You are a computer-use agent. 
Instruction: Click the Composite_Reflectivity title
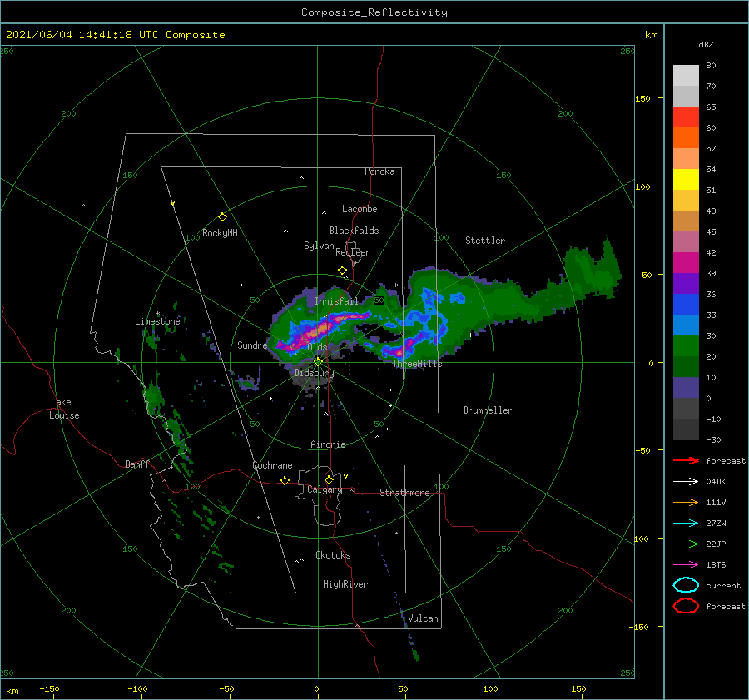point(374,12)
